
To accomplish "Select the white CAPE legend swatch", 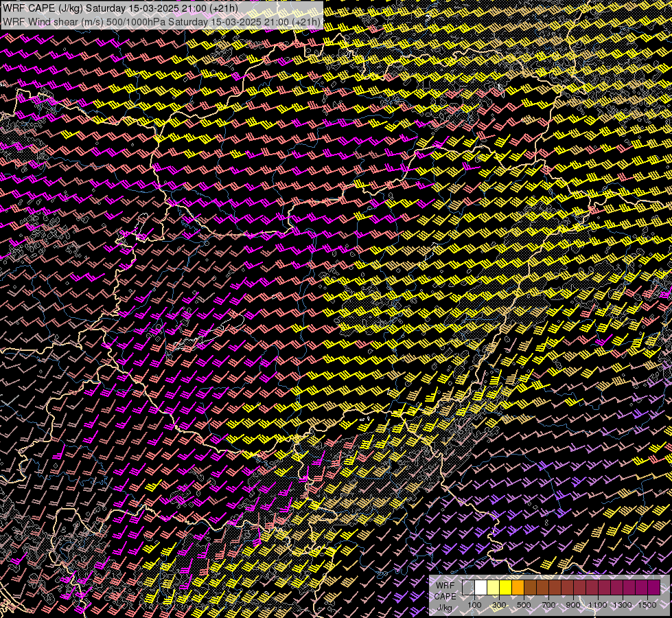I will coord(480,587).
